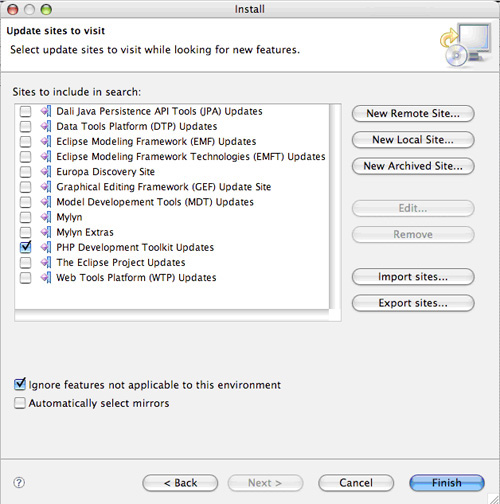Image resolution: width=500 pixels, height=504 pixels.
Task: Click the site icon next to Mylyn
Action: click(x=46, y=217)
